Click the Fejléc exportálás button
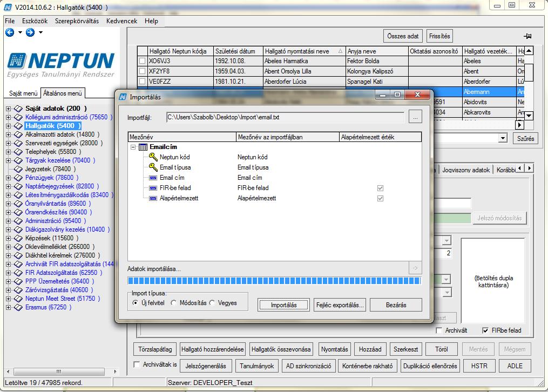 [340, 305]
